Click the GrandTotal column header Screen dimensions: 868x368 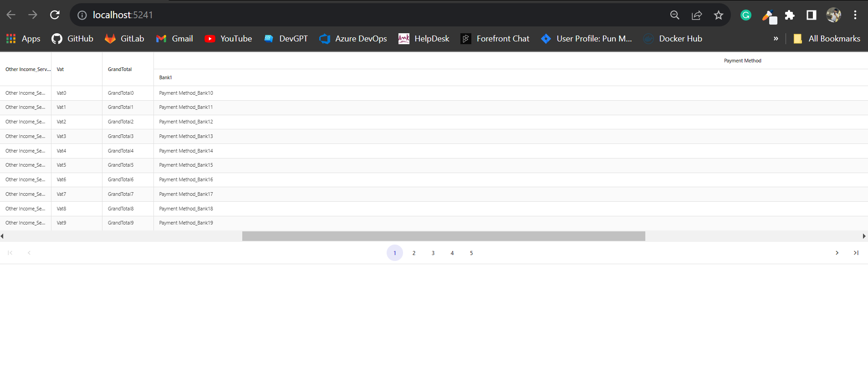[128, 69]
